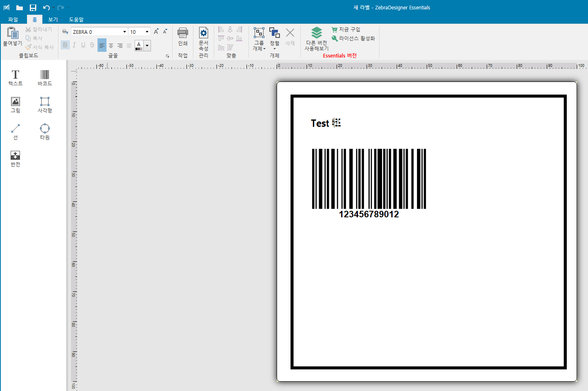Decrease font size with the shrink font icon
Image resolution: width=588 pixels, height=391 pixels.
point(165,31)
